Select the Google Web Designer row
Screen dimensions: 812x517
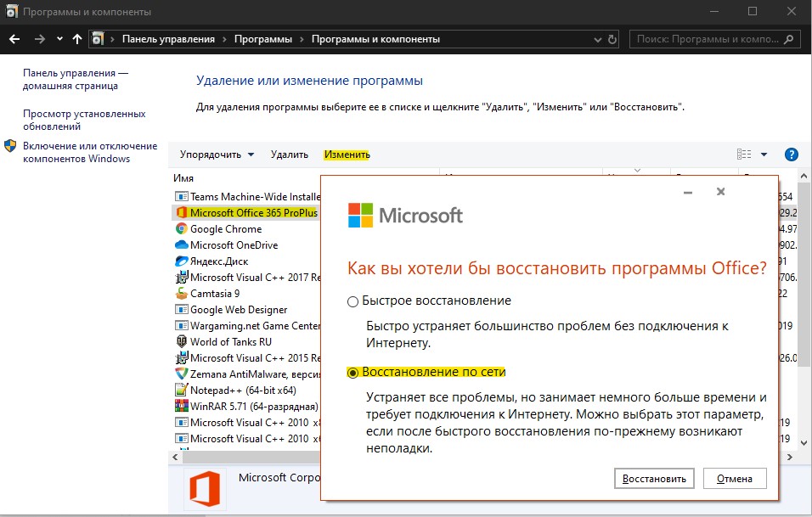(x=246, y=310)
